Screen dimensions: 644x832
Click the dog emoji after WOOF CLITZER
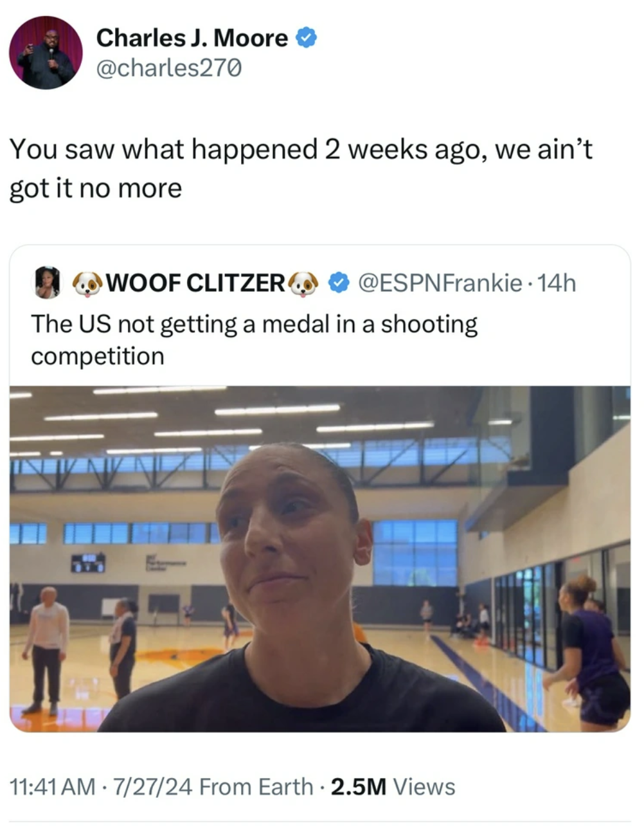[x=303, y=283]
